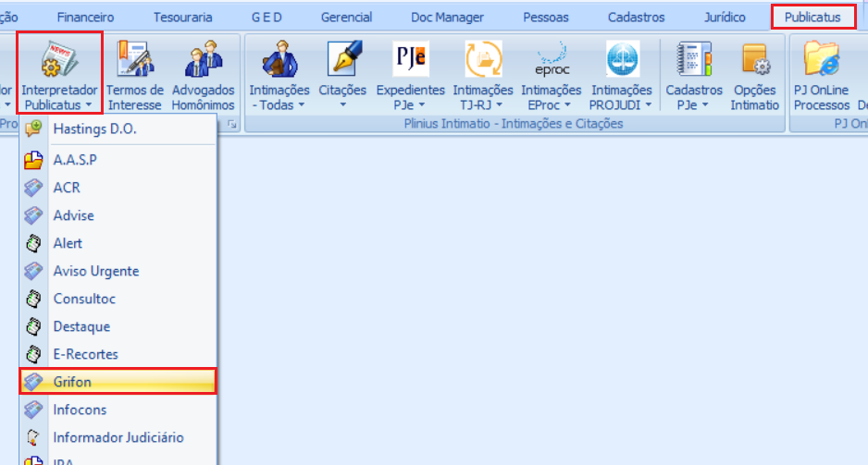Select Alert from menu

point(118,243)
